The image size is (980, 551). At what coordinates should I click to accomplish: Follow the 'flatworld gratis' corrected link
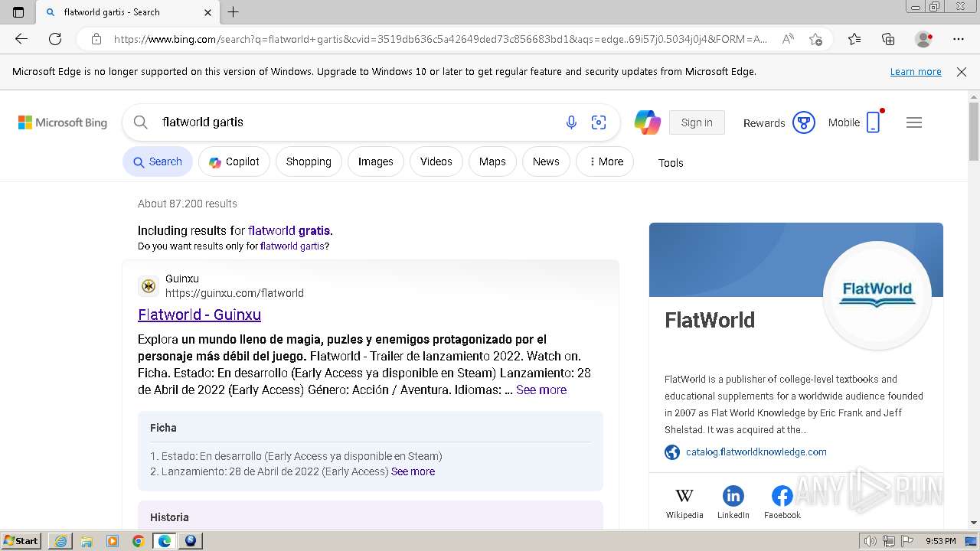pyautogui.click(x=289, y=230)
